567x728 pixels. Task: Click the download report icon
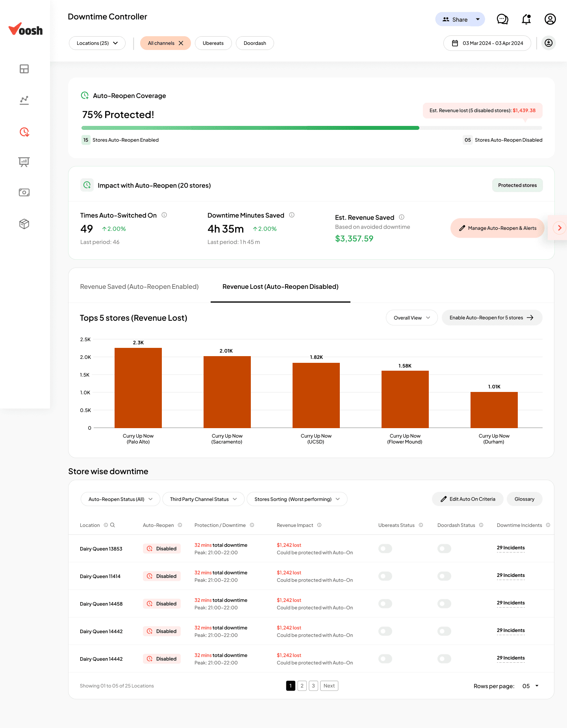[548, 43]
